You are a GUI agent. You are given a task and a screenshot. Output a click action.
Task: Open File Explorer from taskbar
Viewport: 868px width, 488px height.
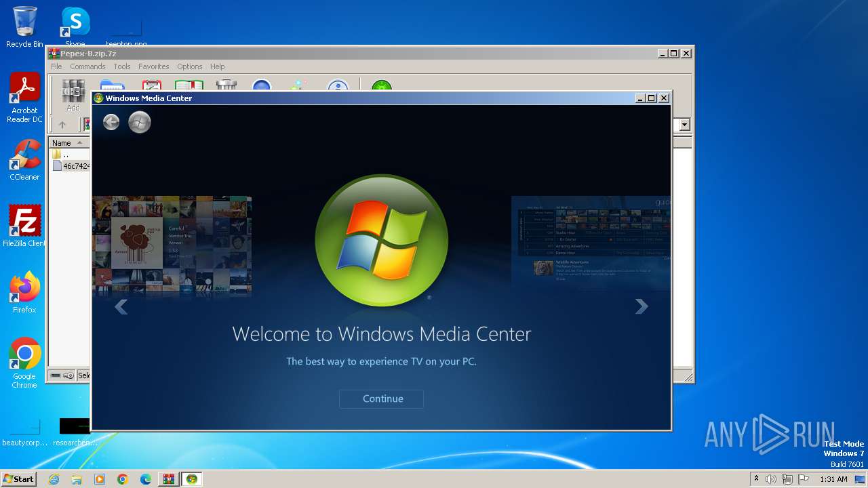(x=77, y=479)
